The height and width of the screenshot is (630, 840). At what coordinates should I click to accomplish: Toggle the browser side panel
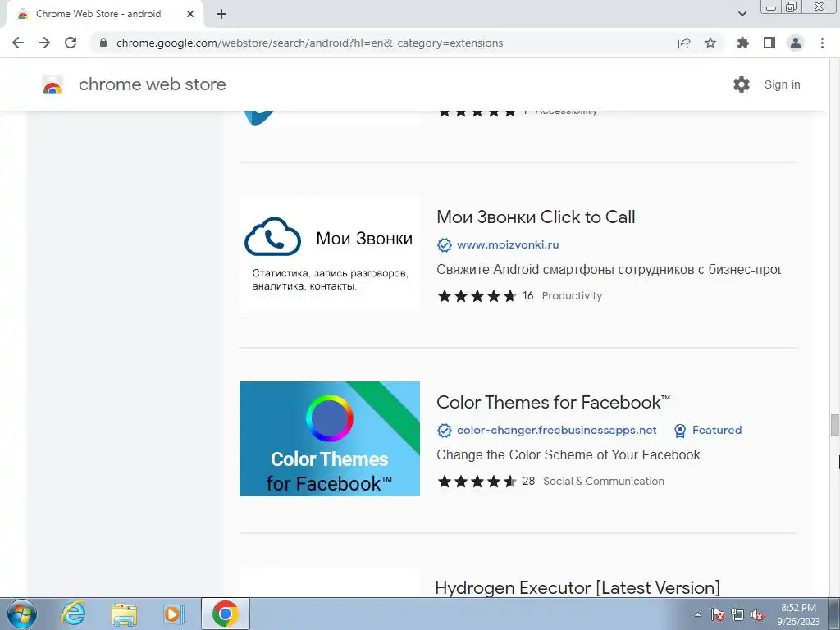pyautogui.click(x=769, y=43)
